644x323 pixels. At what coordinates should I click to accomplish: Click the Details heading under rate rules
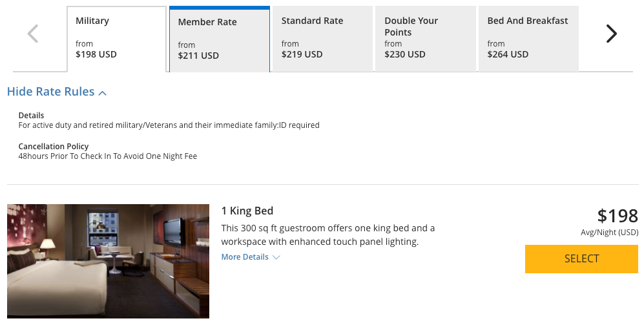click(x=31, y=116)
